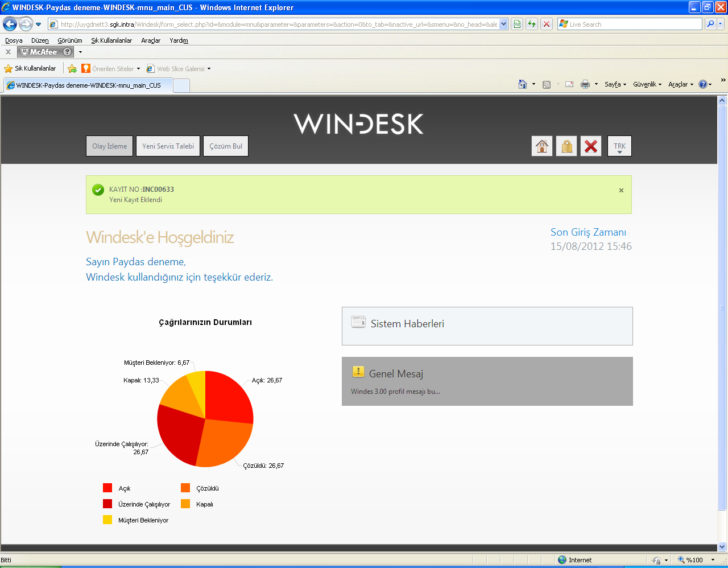Click the Son Giriş Zamanı label
The width and height of the screenshot is (728, 568).
coord(588,232)
